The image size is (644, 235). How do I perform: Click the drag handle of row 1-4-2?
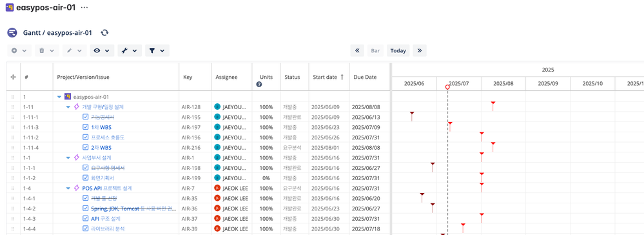[x=12, y=209]
